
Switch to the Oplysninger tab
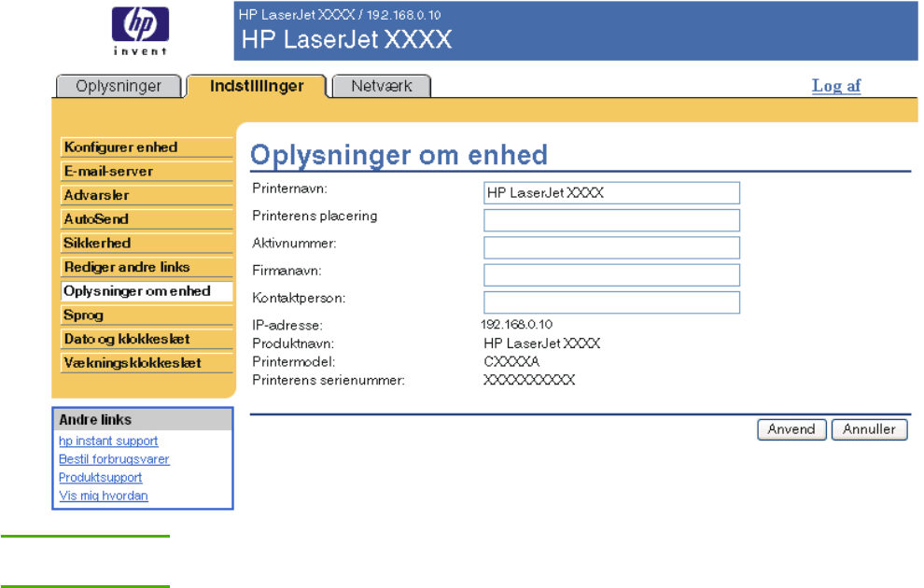pos(119,86)
